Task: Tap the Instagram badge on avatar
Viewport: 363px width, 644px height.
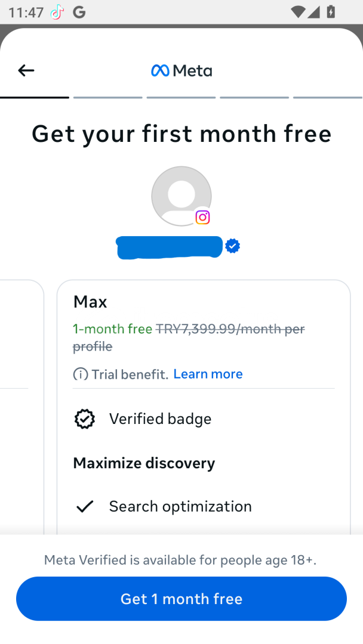Action: [203, 217]
